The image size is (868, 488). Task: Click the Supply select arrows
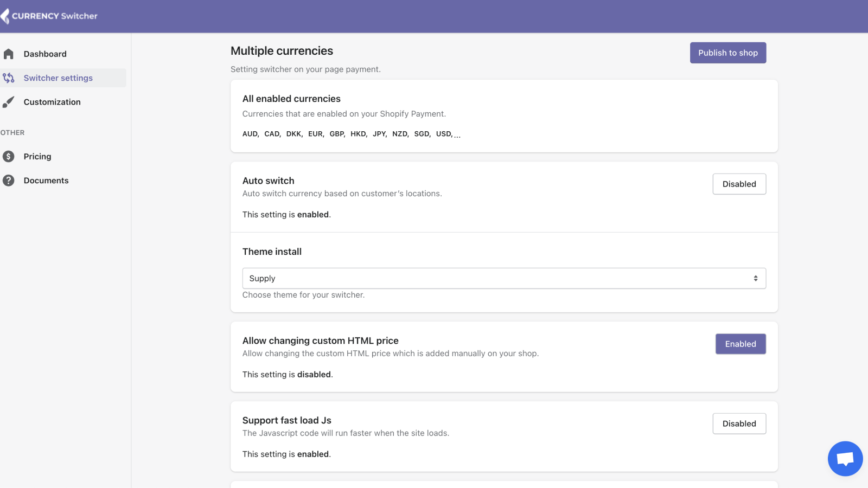755,279
